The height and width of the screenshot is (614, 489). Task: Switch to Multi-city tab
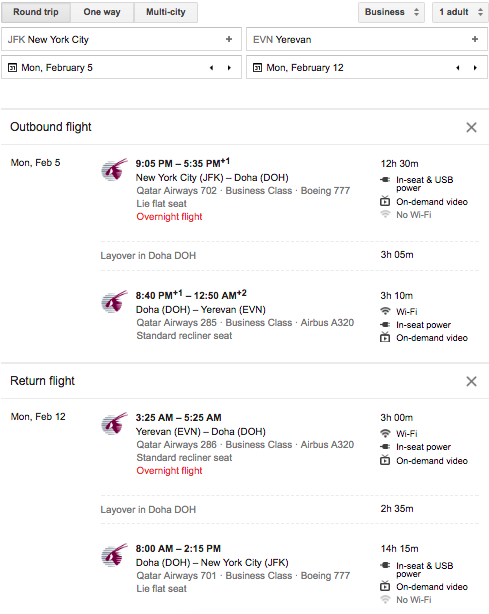tap(166, 12)
